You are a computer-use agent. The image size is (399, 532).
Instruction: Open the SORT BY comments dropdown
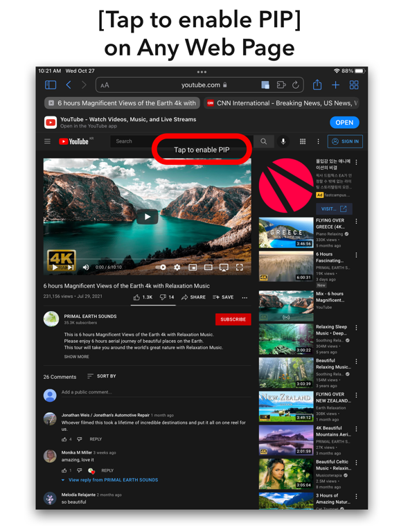pos(101,376)
